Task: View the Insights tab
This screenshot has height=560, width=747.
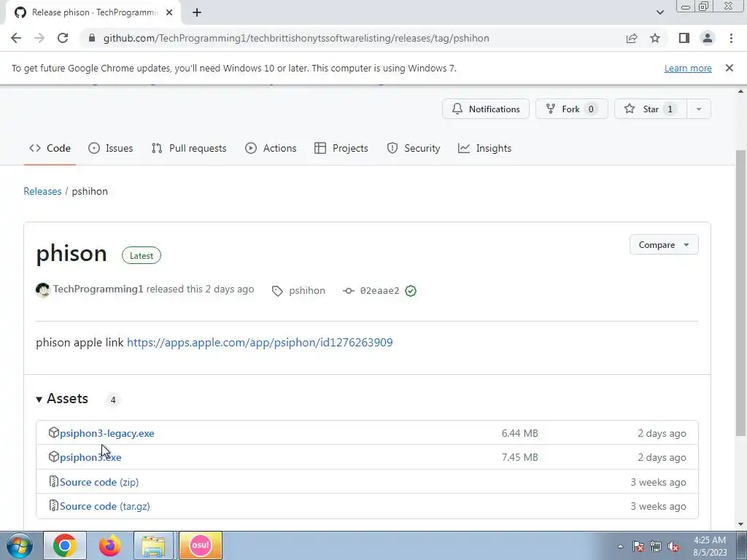Action: point(484,148)
